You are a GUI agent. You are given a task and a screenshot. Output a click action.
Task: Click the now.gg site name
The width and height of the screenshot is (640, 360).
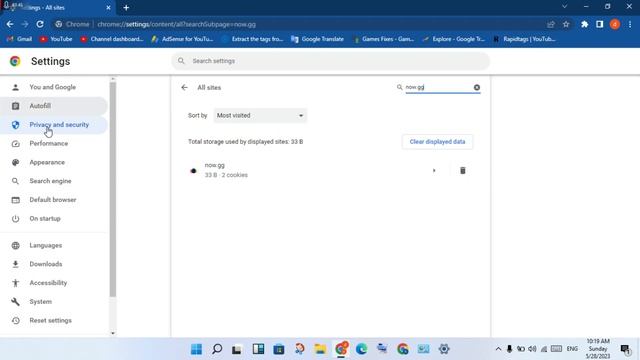(x=214, y=165)
